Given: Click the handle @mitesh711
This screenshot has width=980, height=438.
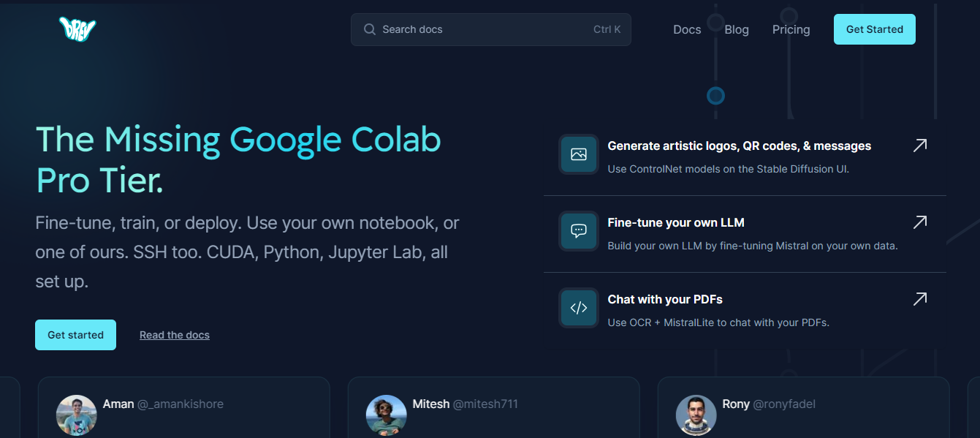Looking at the screenshot, I should point(485,404).
